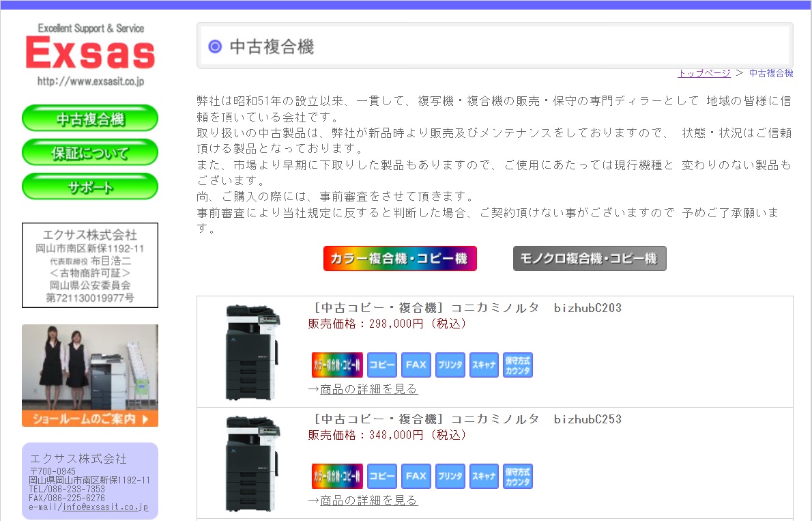Click the TEL/086-233-7353 phone text
The image size is (812, 521).
[x=67, y=489]
